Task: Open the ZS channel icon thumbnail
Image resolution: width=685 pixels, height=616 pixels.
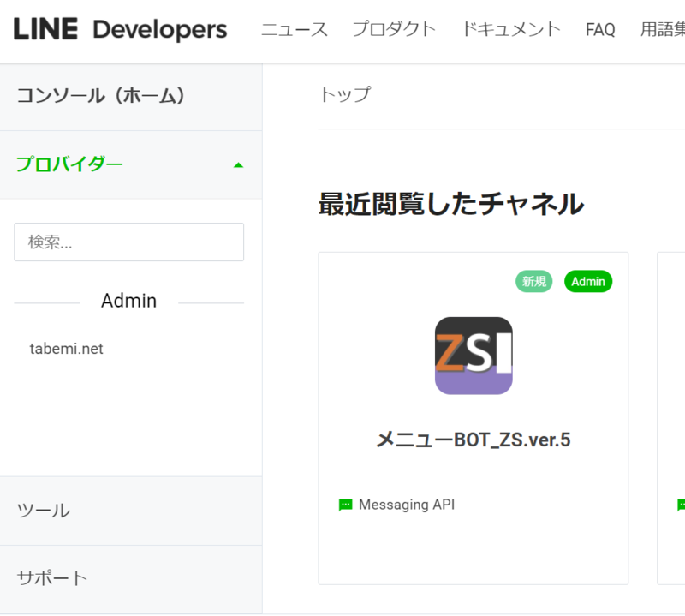Action: [474, 356]
